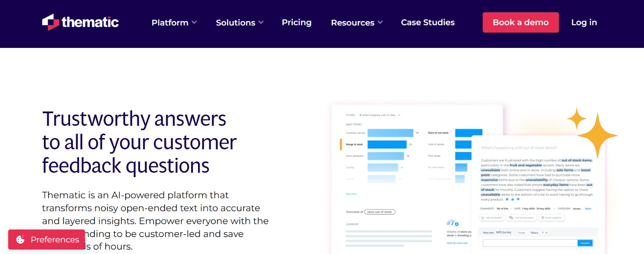Expand the Platform dropdown menu
The image size is (644, 254).
(174, 23)
